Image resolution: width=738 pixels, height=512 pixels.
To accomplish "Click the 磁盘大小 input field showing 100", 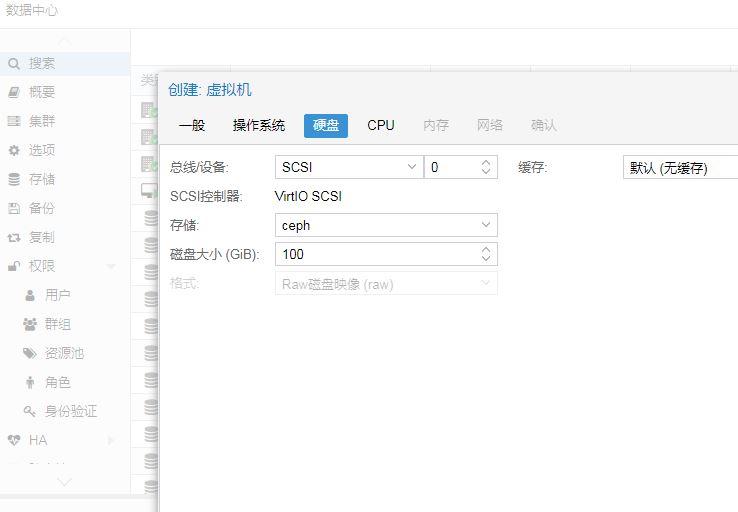I will (375, 255).
